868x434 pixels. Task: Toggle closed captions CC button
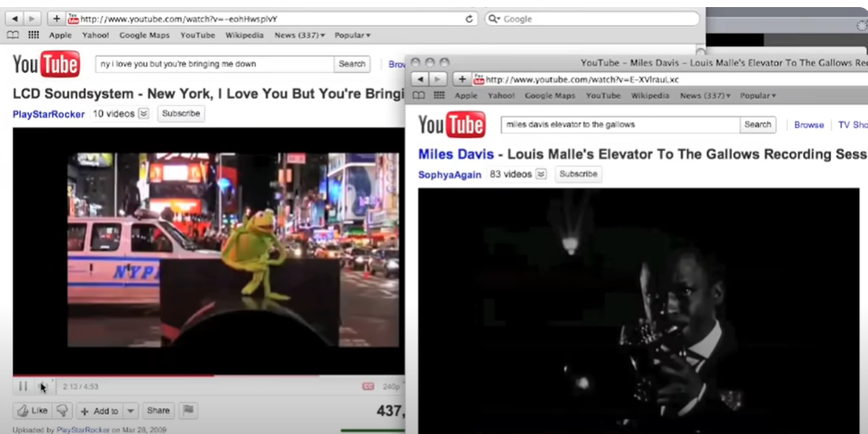click(x=368, y=386)
